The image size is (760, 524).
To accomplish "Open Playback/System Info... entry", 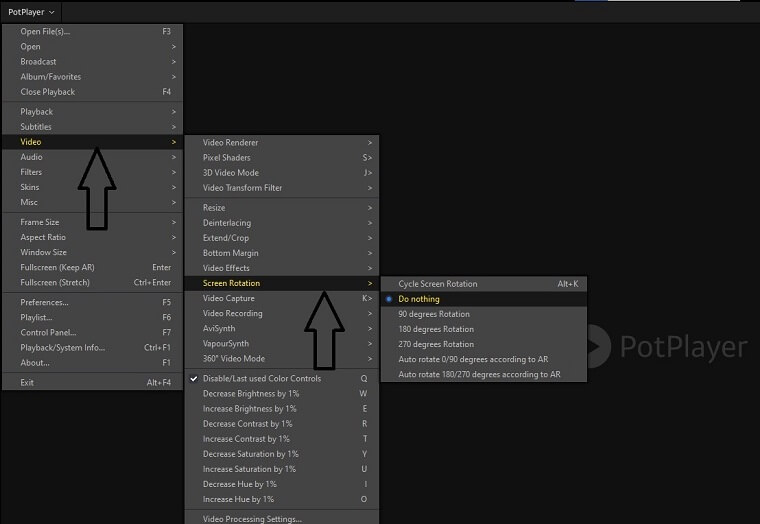I will coord(93,347).
